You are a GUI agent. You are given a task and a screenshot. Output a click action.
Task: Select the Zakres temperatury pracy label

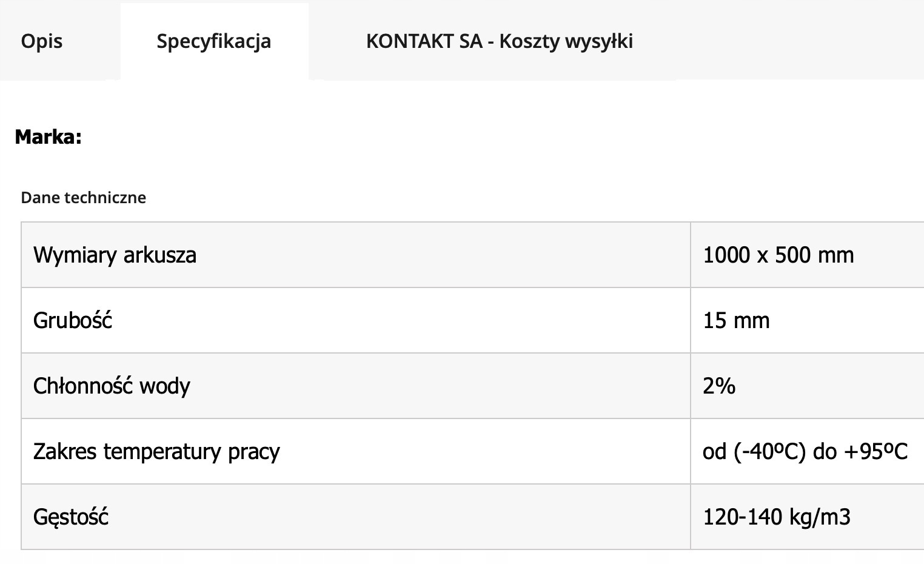[157, 452]
